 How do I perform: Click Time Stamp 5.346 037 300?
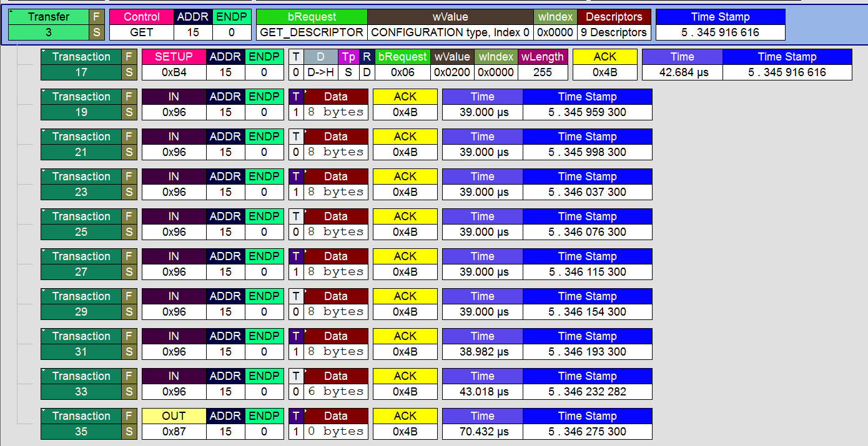pyautogui.click(x=588, y=184)
